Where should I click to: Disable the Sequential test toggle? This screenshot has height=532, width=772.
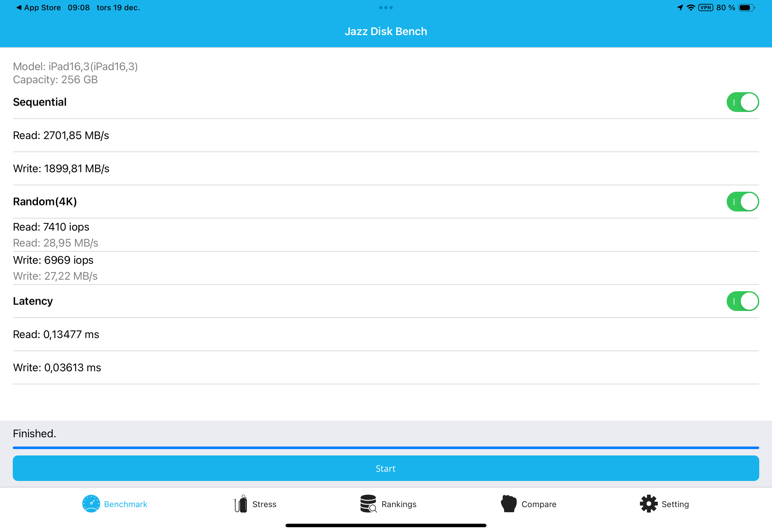743,102
